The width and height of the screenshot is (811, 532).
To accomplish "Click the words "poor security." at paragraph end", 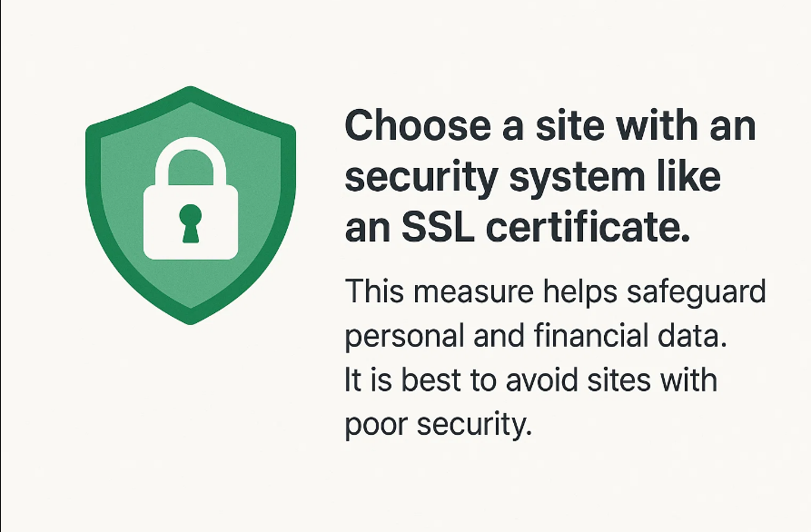I will [438, 427].
